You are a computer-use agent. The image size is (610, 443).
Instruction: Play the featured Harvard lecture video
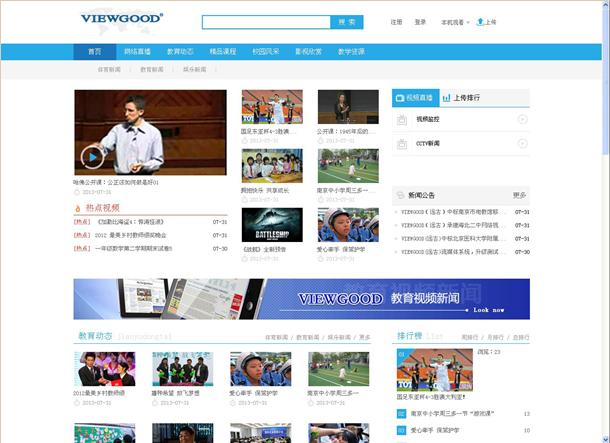(x=92, y=157)
